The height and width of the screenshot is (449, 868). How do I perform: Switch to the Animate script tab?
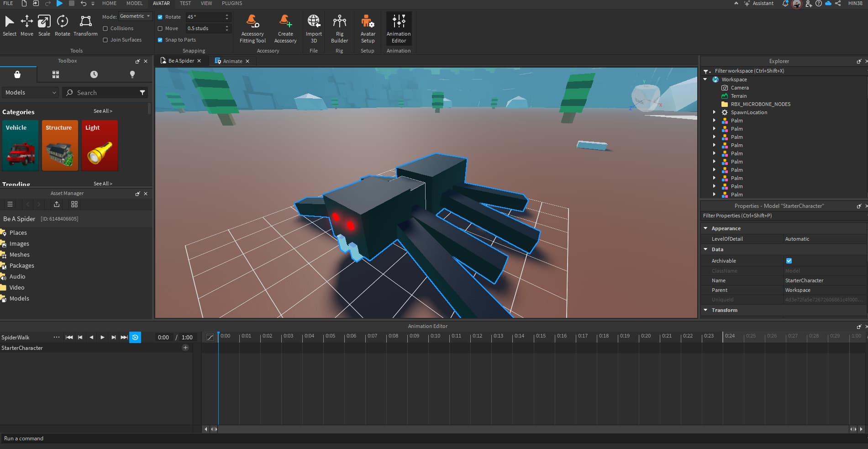tap(232, 61)
